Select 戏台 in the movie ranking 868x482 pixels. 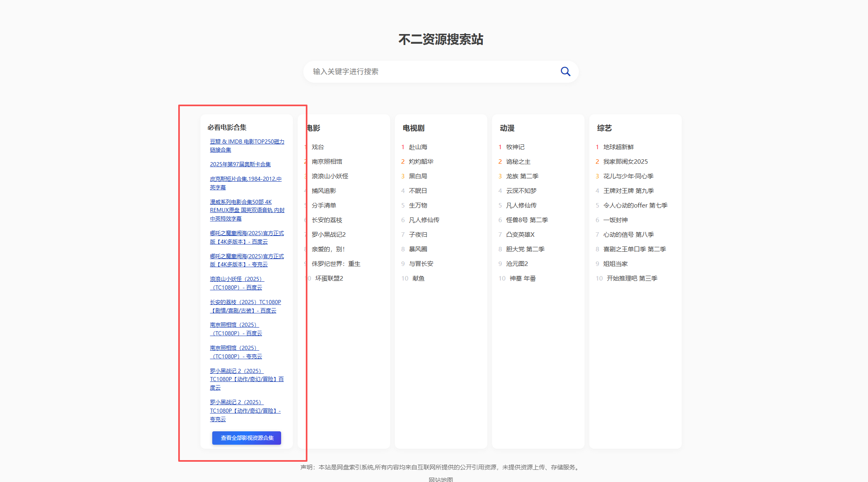coord(318,147)
